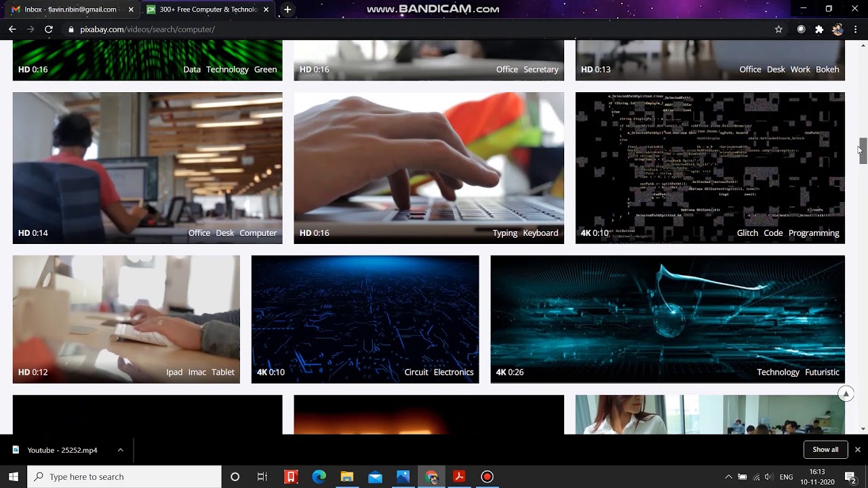Open the Circuit Electronics video thumbnail
Screen dimensions: 868x488
click(x=365, y=319)
